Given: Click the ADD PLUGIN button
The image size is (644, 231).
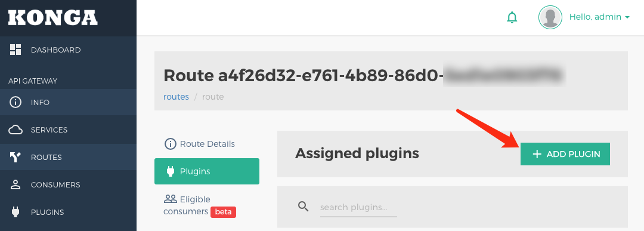Looking at the screenshot, I should click(565, 154).
